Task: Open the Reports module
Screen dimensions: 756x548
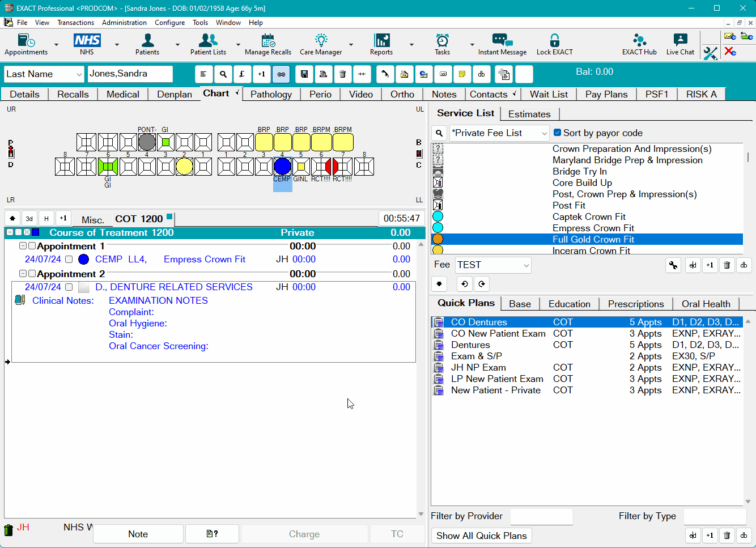Action: click(x=381, y=44)
